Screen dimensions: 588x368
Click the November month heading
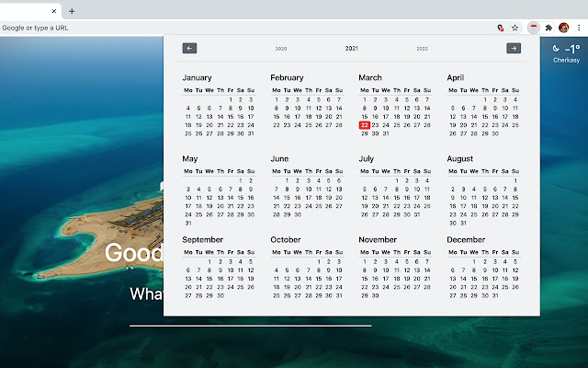click(378, 239)
